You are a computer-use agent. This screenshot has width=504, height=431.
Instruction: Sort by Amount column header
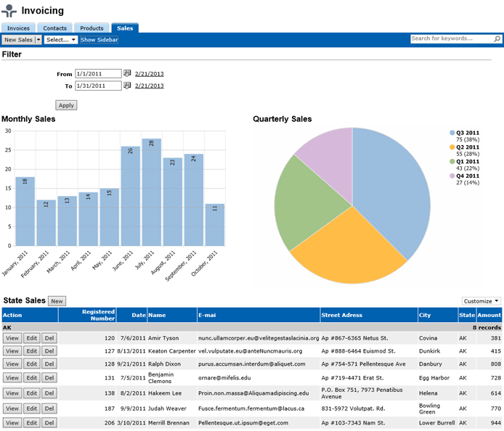click(x=489, y=315)
